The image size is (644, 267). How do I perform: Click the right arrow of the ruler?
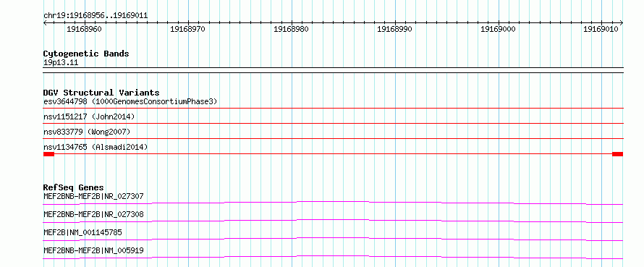coord(621,23)
